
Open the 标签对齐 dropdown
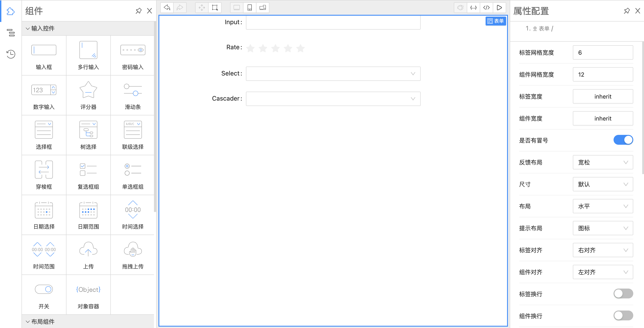pos(603,250)
